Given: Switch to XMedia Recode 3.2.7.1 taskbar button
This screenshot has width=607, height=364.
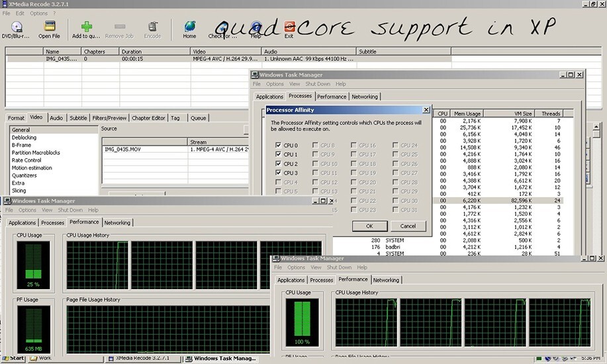Looking at the screenshot, I should tap(142, 358).
